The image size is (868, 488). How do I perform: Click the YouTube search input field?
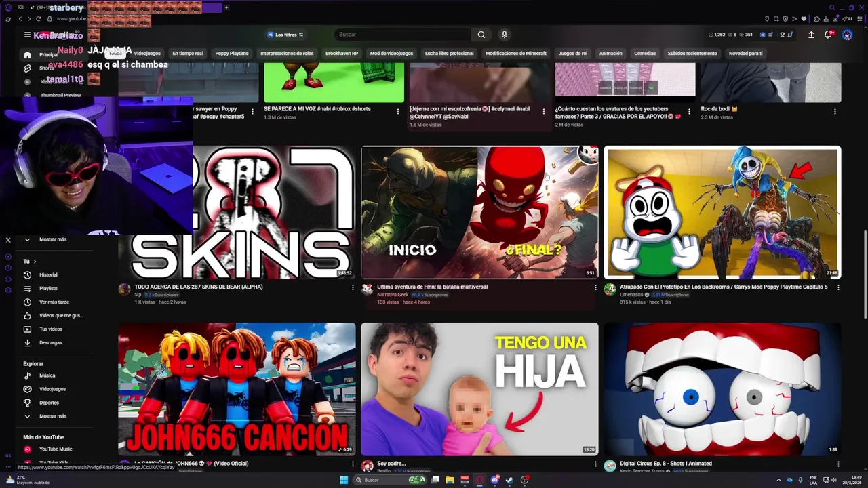[x=403, y=35]
